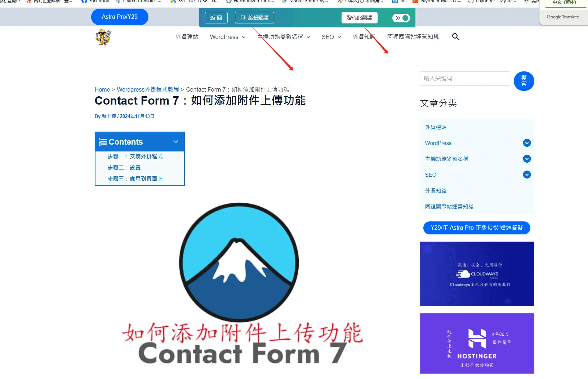Click the 編輯翻譯 button
588x379 pixels.
pyautogui.click(x=254, y=18)
